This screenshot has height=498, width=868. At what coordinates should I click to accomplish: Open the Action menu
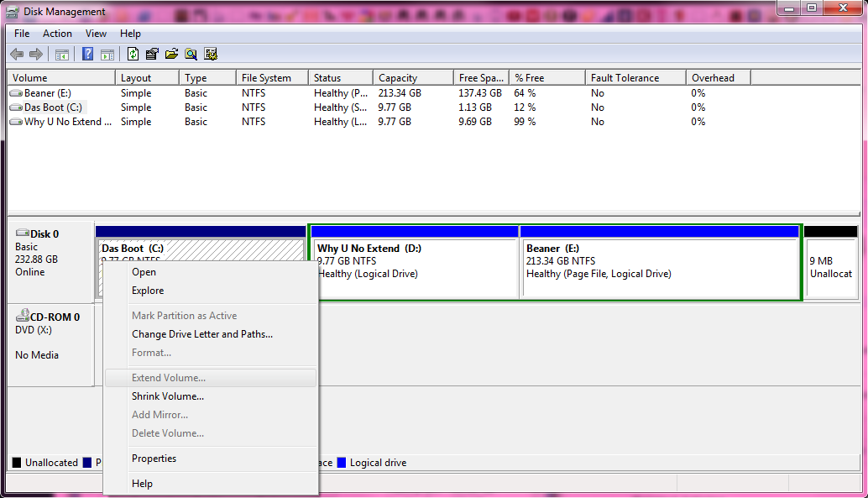coord(57,34)
